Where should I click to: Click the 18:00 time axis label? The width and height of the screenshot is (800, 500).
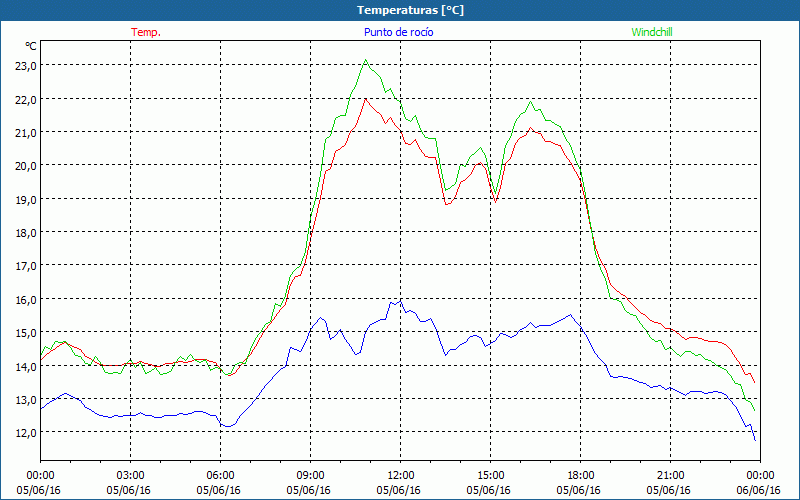click(x=581, y=475)
